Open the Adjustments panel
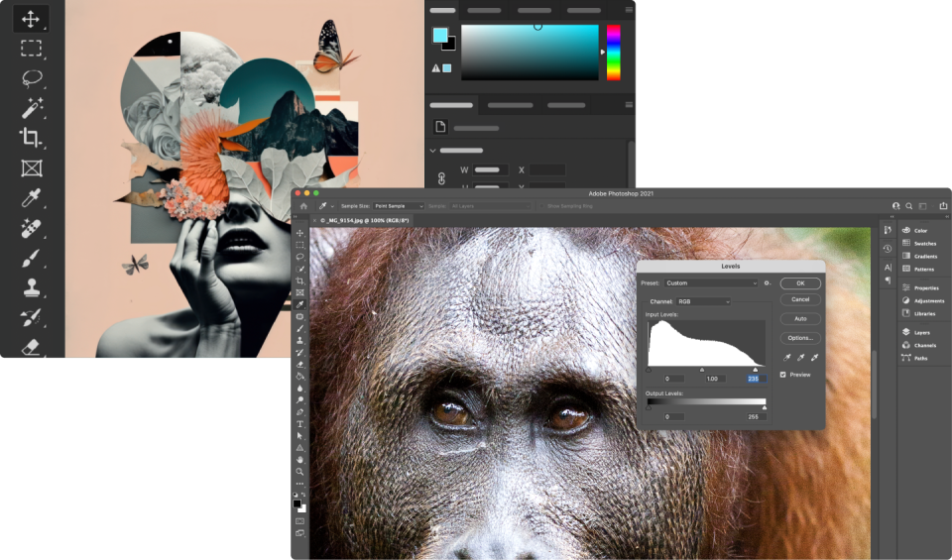 tap(928, 300)
